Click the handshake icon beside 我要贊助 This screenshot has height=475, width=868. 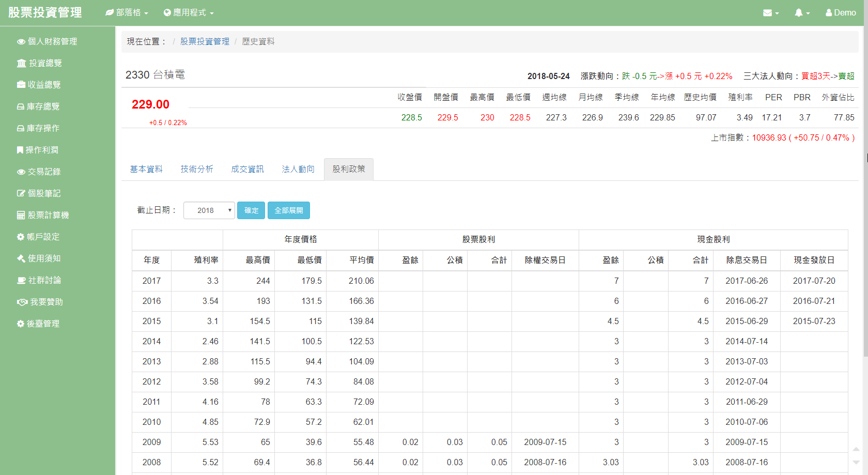click(22, 302)
